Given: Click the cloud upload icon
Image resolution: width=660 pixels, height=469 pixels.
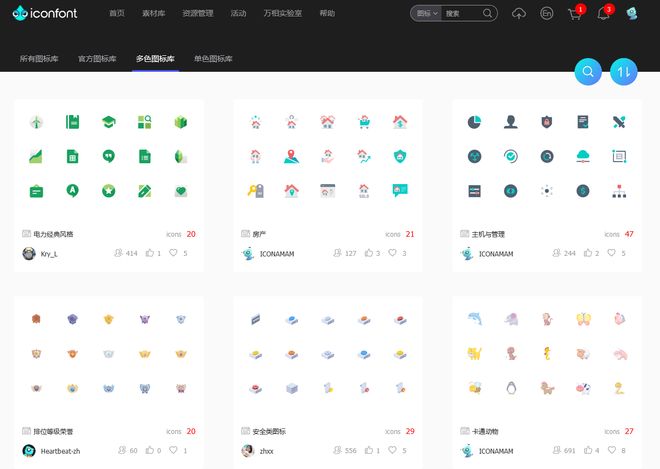Looking at the screenshot, I should [x=519, y=13].
